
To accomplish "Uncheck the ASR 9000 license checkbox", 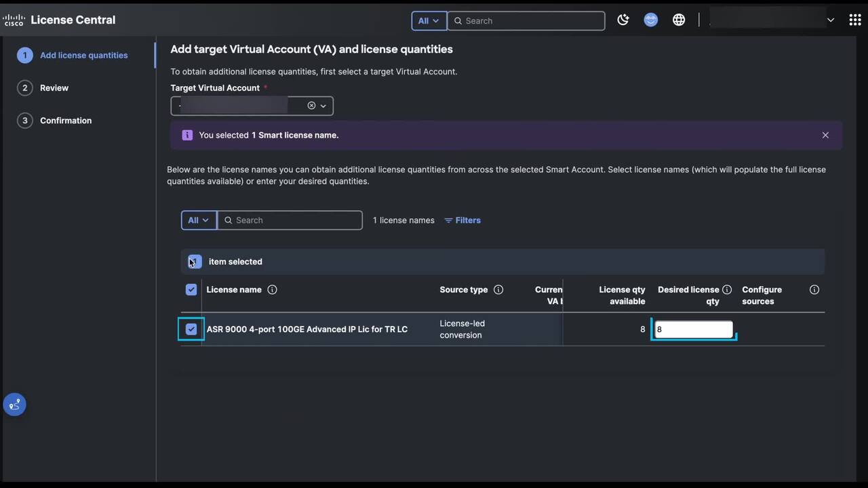I will click(x=191, y=329).
